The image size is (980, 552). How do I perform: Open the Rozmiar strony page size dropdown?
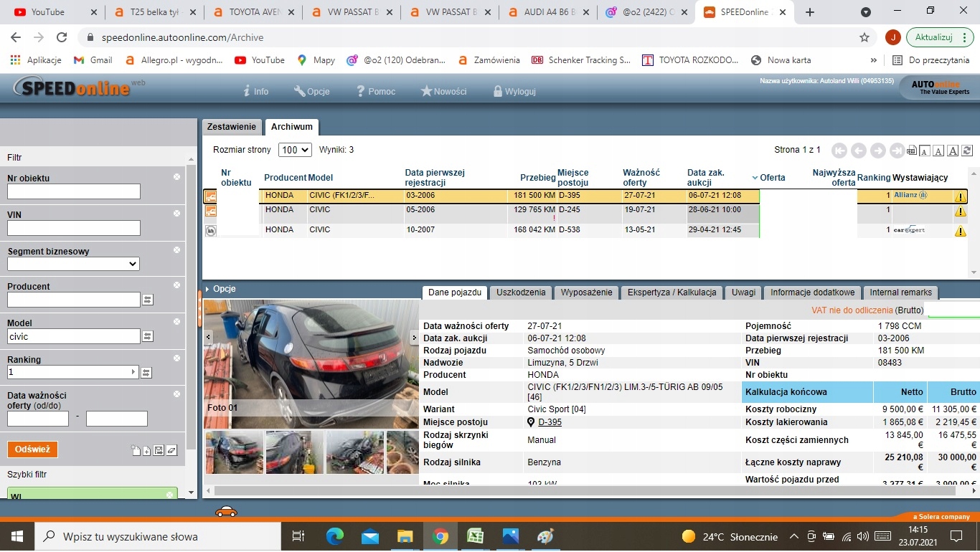click(296, 150)
